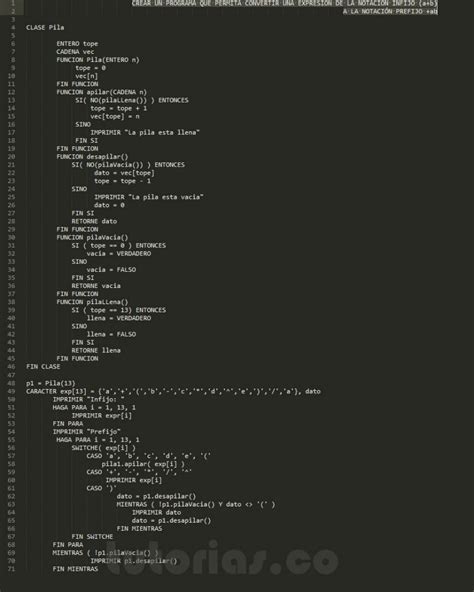Click the 'FUNCION pilaLlena()' line
The width and height of the screenshot is (474, 592).
click(92, 302)
